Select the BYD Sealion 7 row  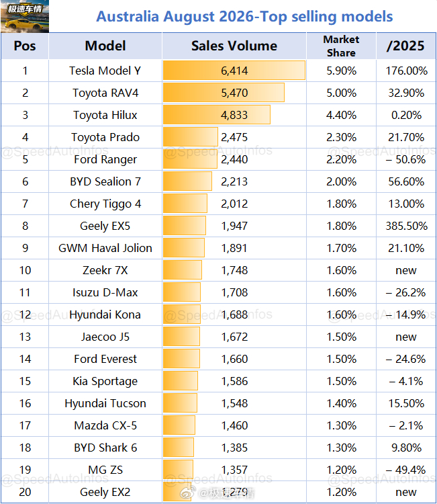click(x=218, y=181)
